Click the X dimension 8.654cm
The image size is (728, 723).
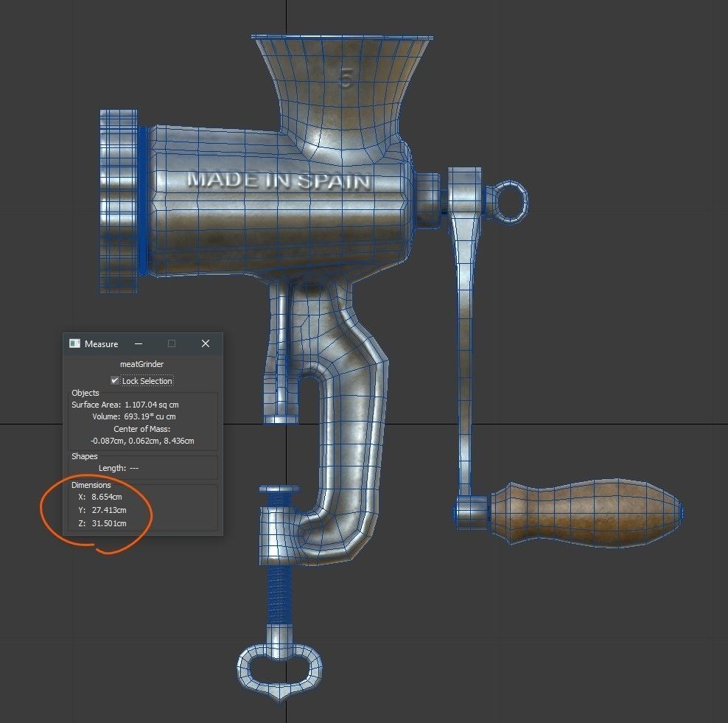(107, 497)
